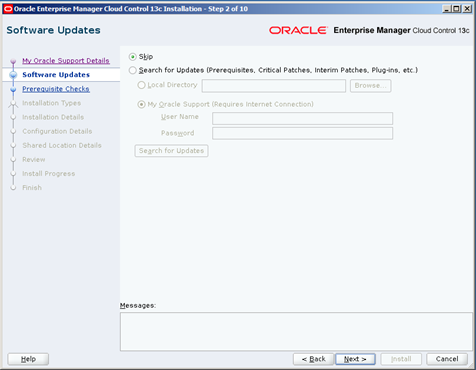Image resolution: width=476 pixels, height=370 pixels.
Task: Click the Software Updates step bullet icon
Action: (x=13, y=75)
